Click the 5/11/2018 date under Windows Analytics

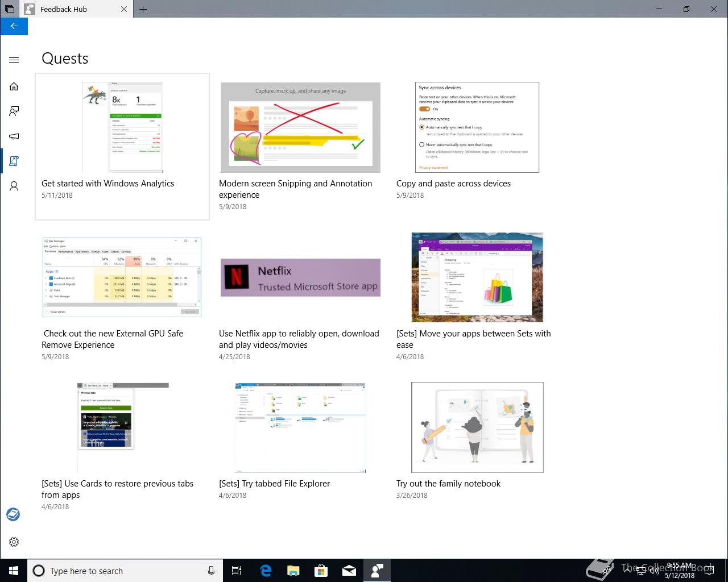point(57,196)
